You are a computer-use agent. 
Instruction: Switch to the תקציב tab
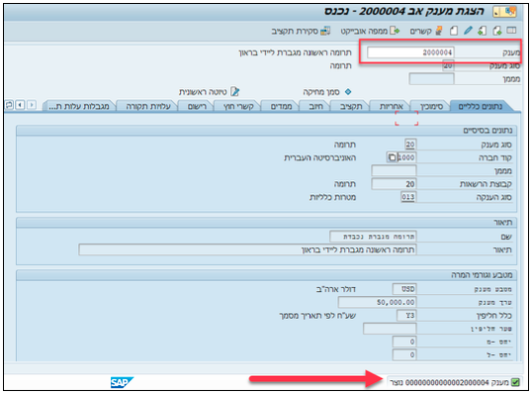351,106
